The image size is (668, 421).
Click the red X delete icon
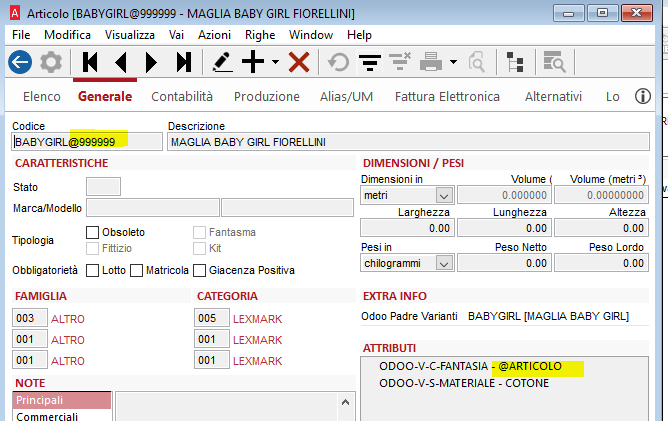(298, 62)
